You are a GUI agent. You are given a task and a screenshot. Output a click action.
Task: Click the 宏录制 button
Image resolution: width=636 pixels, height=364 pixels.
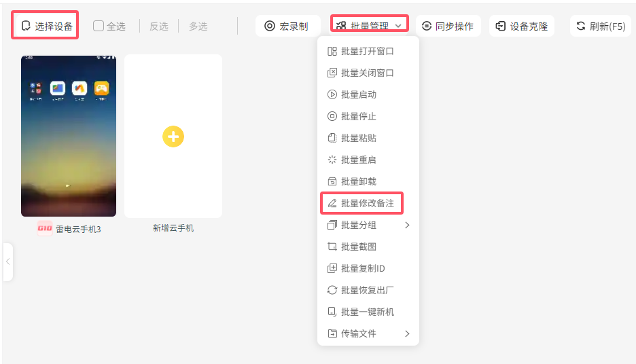pyautogui.click(x=286, y=26)
